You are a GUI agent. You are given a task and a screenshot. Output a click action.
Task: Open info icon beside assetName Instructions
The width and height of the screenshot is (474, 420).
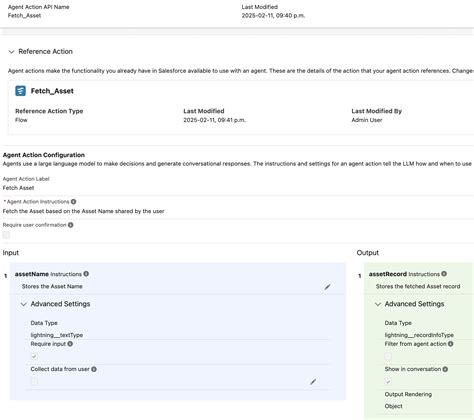click(86, 274)
